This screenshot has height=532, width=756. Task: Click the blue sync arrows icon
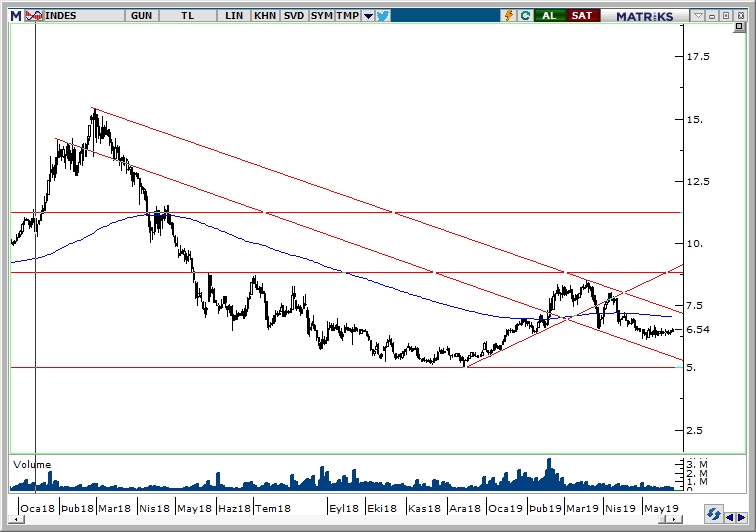click(713, 514)
